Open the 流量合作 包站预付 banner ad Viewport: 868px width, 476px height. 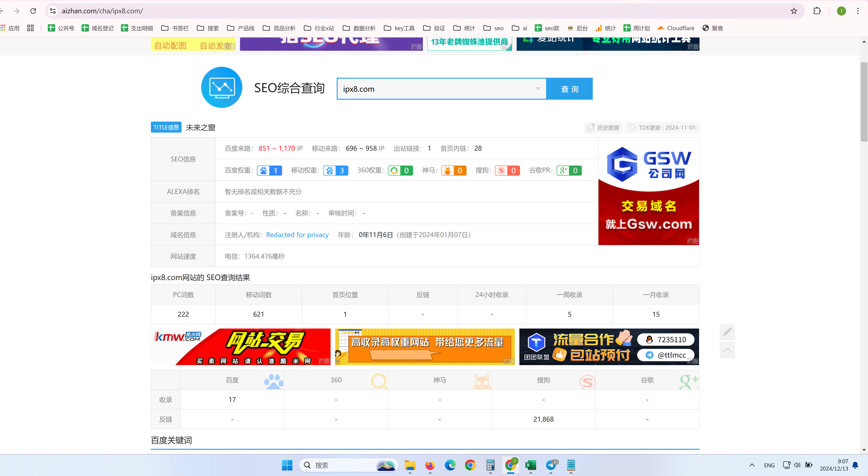click(x=609, y=347)
